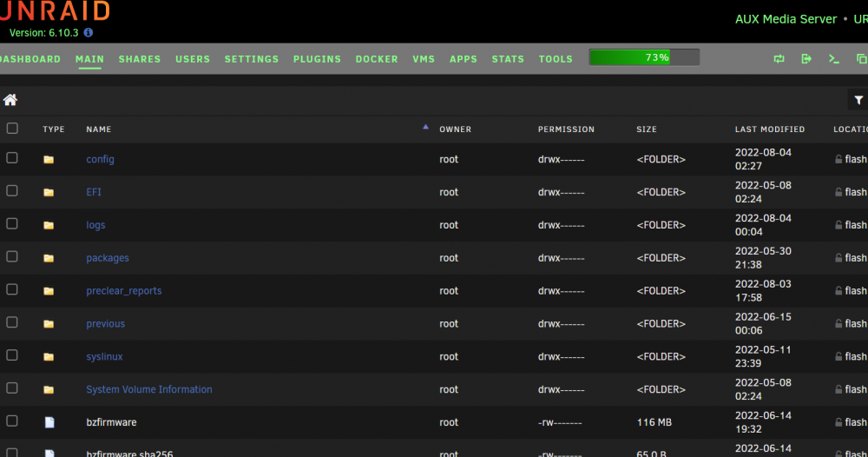Click the logs folder icon
The image size is (868, 457).
coord(49,225)
